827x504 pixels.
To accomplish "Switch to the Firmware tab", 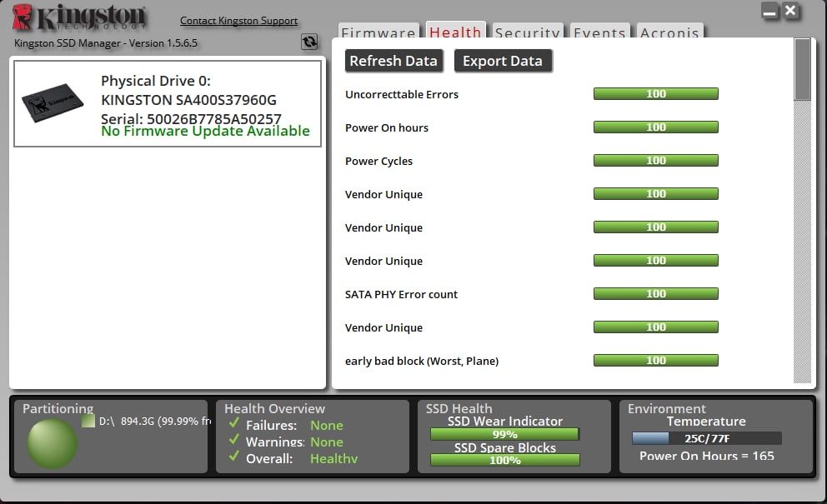I will coord(378,31).
